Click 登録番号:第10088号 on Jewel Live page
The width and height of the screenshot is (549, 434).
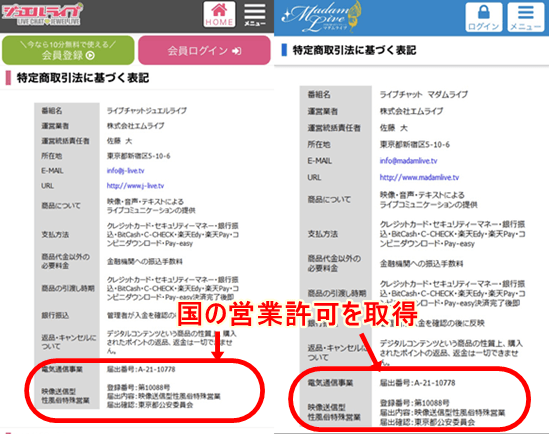click(x=138, y=387)
